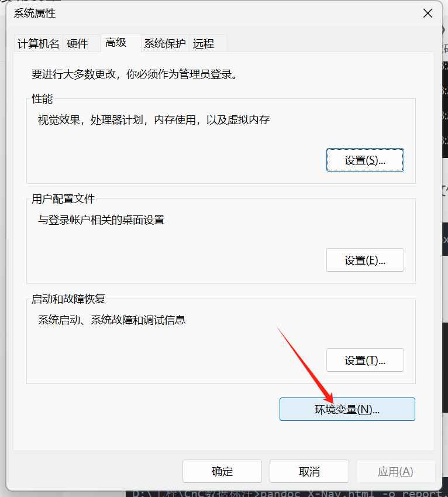Click the 启动和故障恢复 group label

[68, 299]
